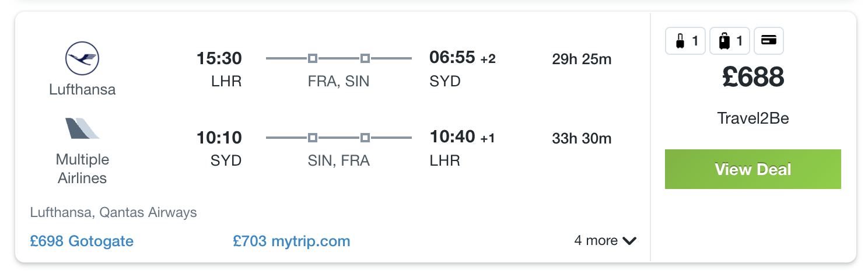Click the Lufthansa airline logo
Viewport: 868px width, 273px height.
click(x=82, y=58)
